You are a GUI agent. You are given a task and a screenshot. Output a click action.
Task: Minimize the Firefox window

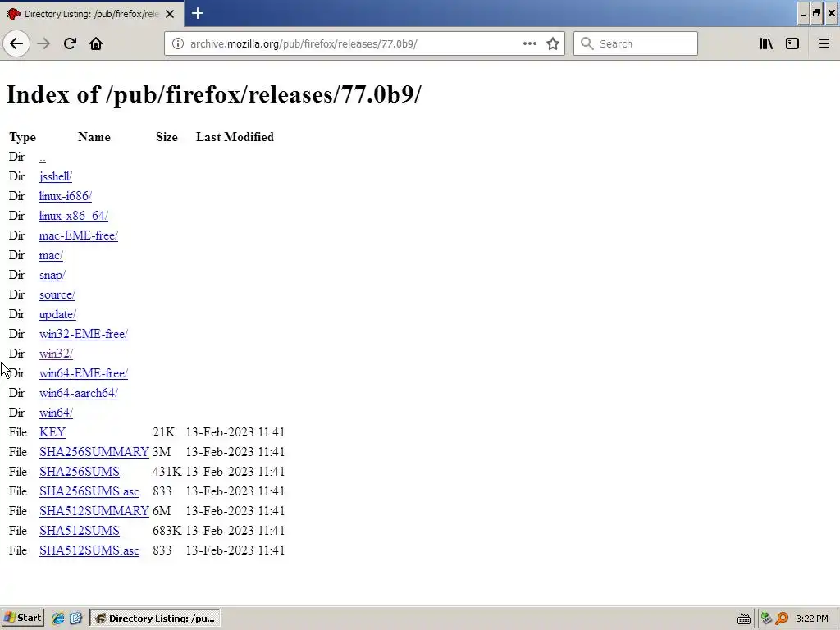(x=803, y=14)
